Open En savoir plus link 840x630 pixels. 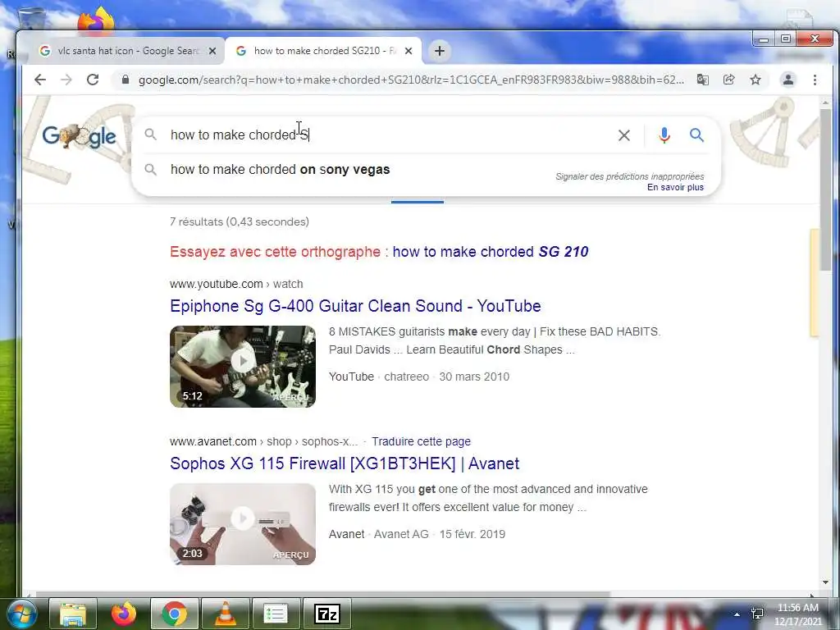click(x=675, y=188)
